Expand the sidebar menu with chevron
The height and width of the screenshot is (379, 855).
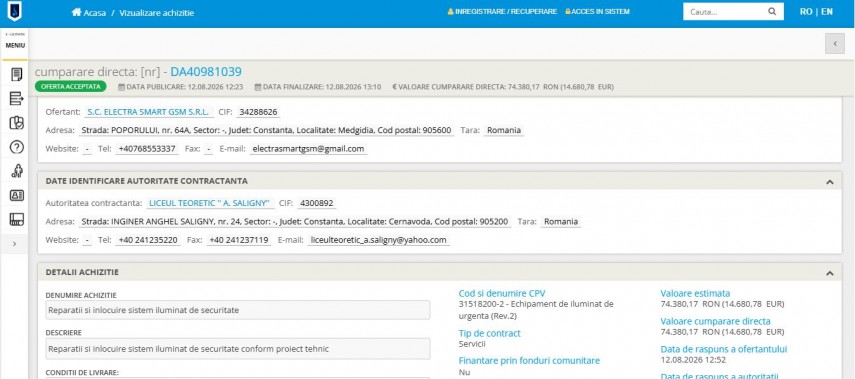point(14,244)
